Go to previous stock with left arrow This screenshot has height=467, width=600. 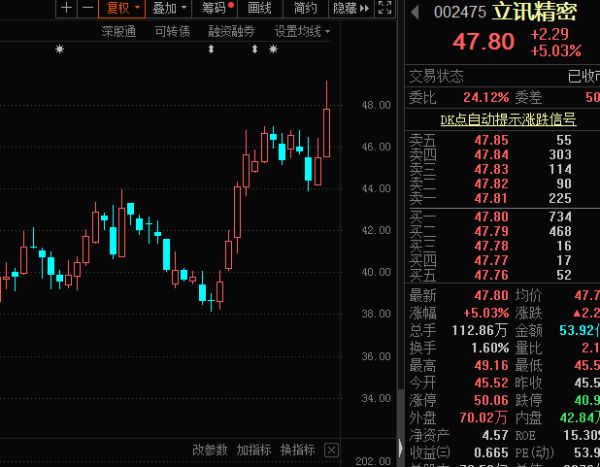pyautogui.click(x=414, y=12)
